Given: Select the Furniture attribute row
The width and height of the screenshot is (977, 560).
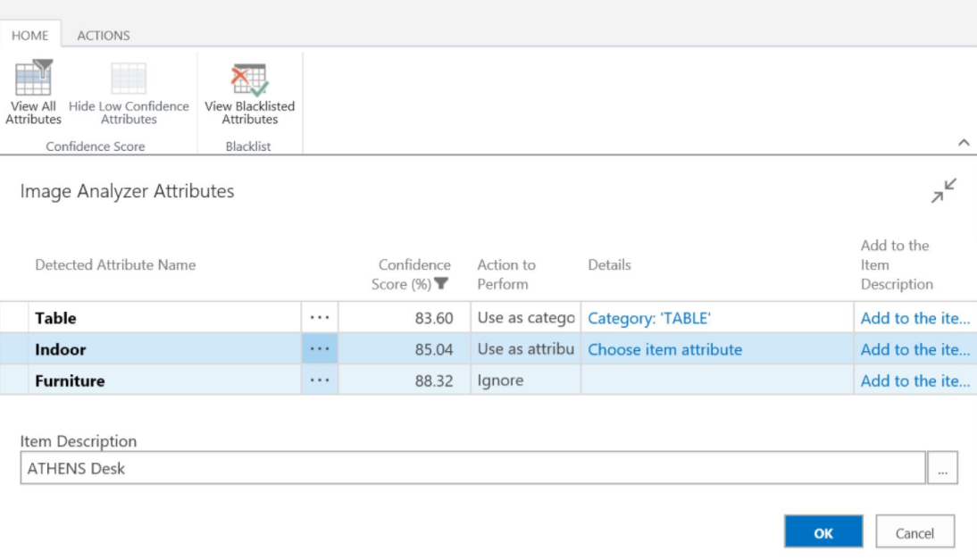Looking at the screenshot, I should click(71, 380).
